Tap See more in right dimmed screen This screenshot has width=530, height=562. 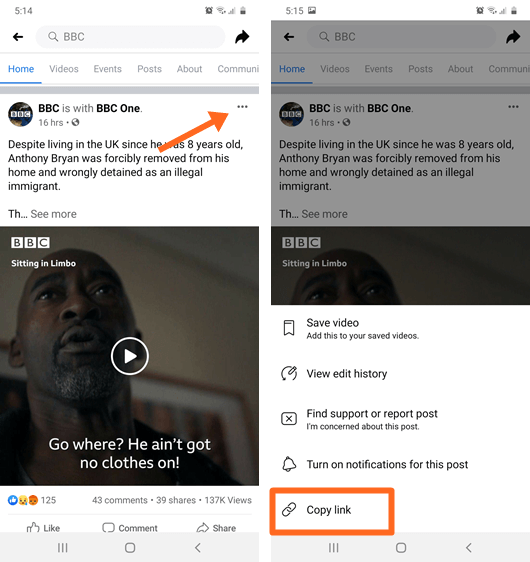coord(324,214)
